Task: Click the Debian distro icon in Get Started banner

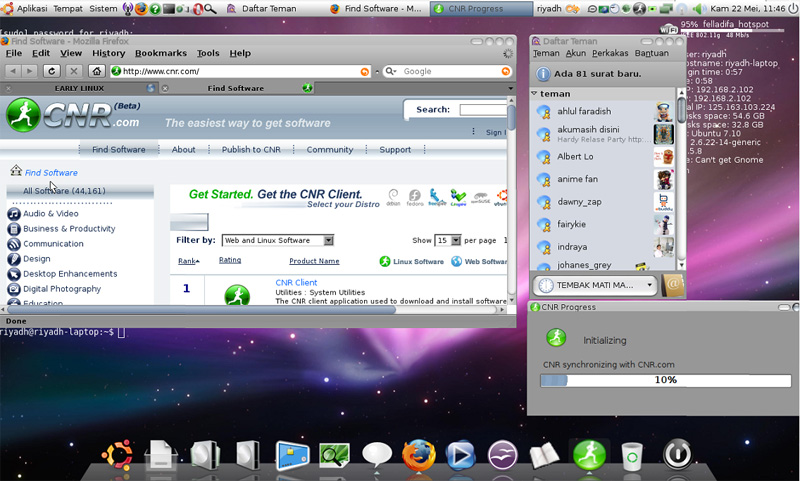Action: point(393,196)
